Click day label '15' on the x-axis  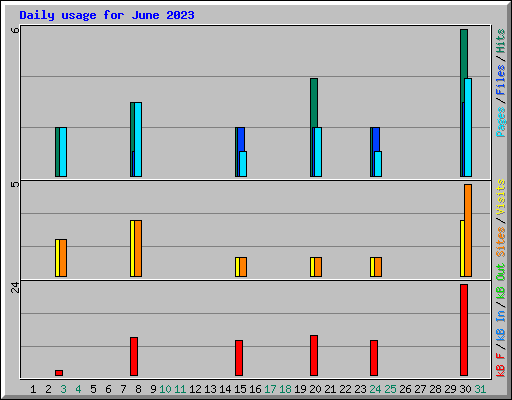(240, 389)
